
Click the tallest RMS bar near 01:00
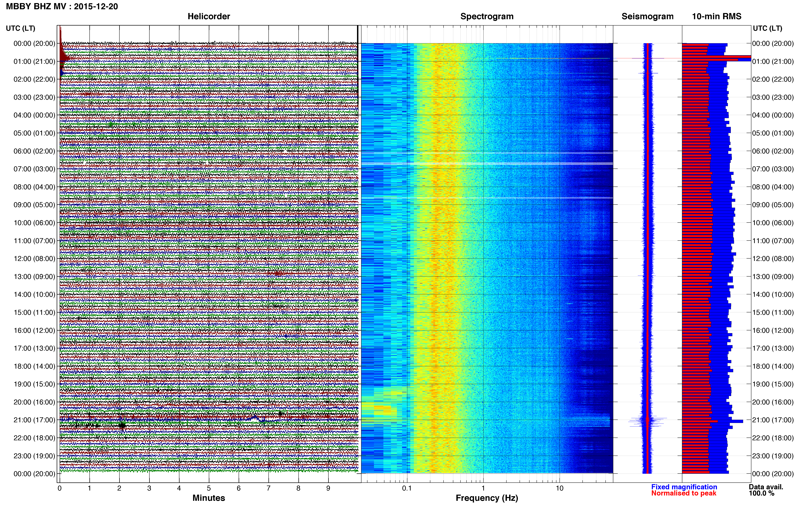pos(716,57)
